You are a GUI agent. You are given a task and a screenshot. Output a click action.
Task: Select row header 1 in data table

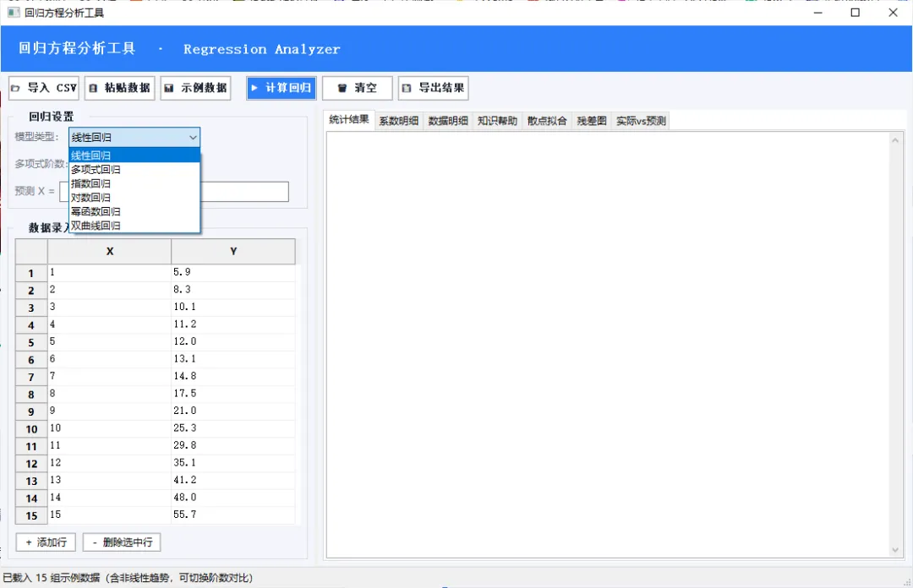tap(31, 273)
